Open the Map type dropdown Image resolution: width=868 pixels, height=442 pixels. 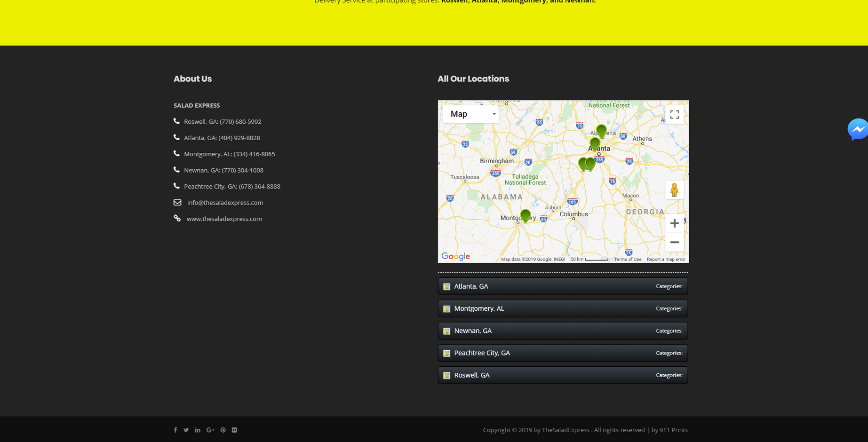471,114
